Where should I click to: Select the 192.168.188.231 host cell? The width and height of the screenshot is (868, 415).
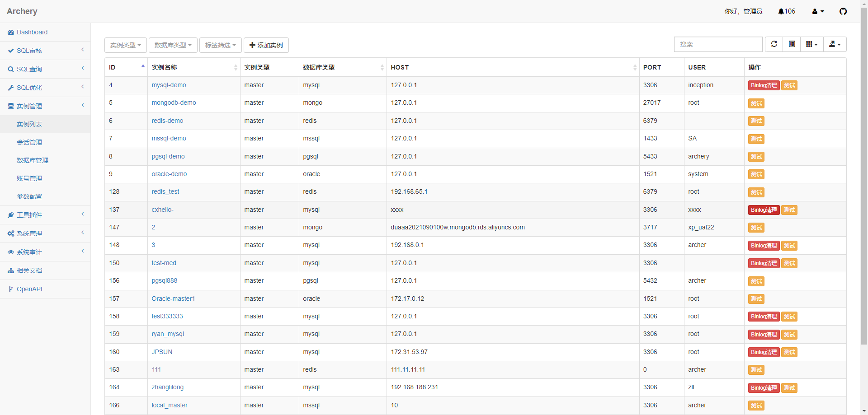pyautogui.click(x=513, y=387)
